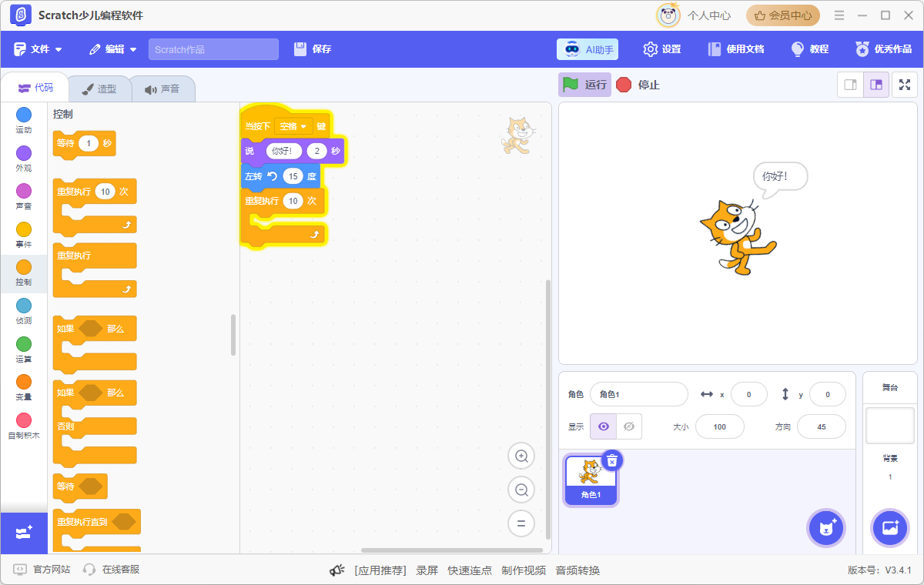Open 快速连点 recommended app link
This screenshot has width=924, height=585.
[470, 570]
